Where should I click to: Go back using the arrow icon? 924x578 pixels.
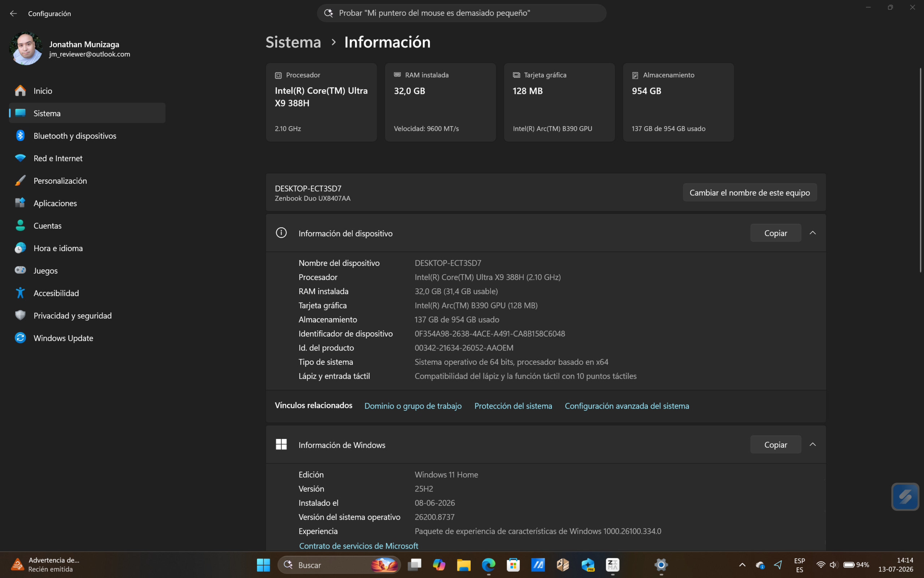pos(13,13)
